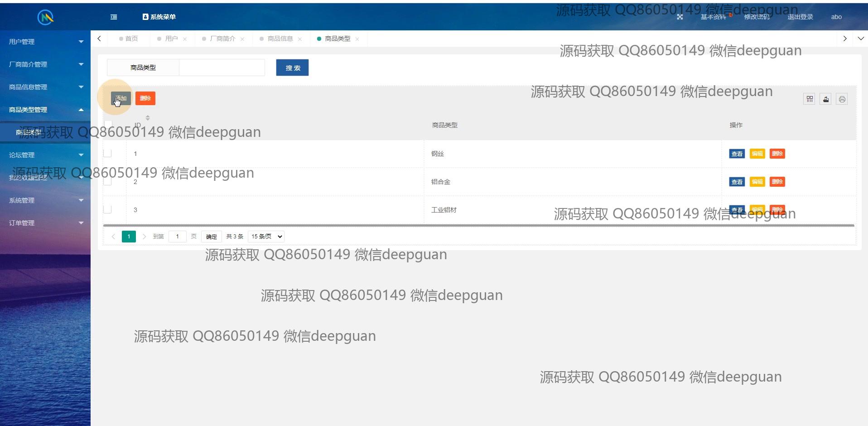The width and height of the screenshot is (868, 426).
Task: Click 编辑 for the 铝合金 row
Action: (x=757, y=182)
